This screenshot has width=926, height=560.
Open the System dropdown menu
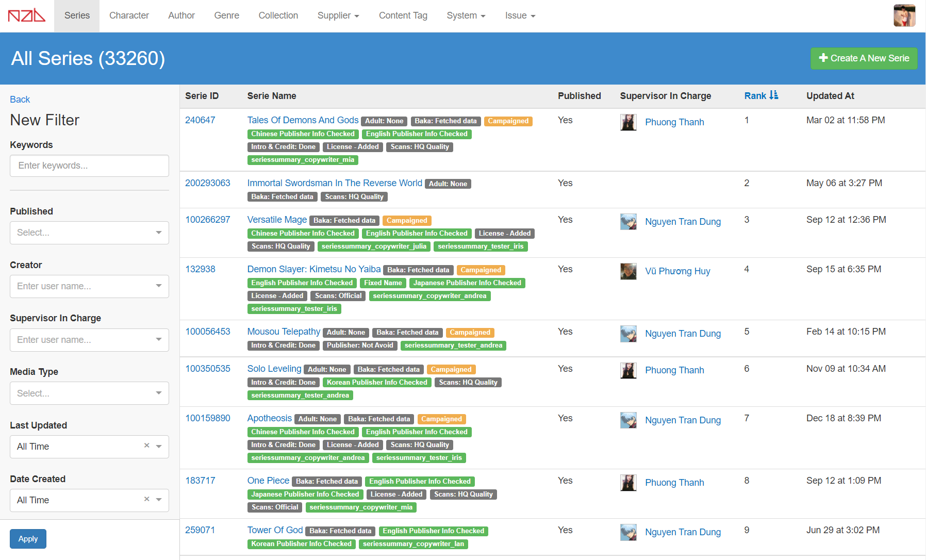point(466,15)
